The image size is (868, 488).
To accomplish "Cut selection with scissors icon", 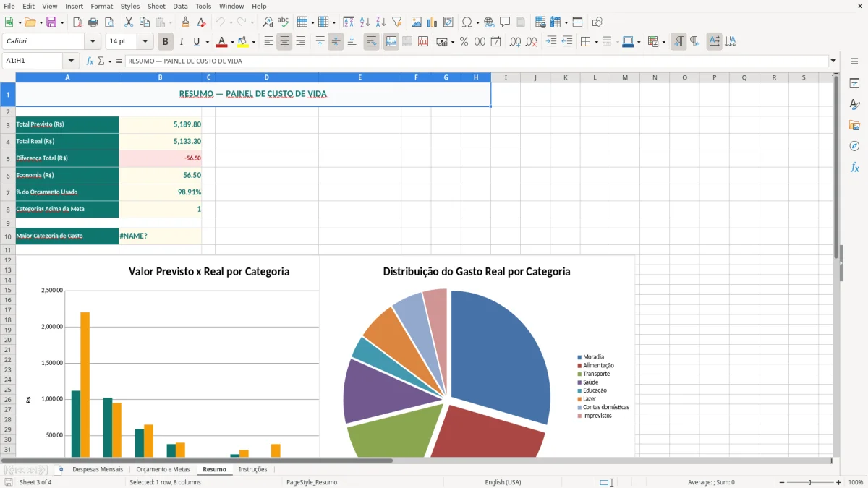I will tap(129, 22).
